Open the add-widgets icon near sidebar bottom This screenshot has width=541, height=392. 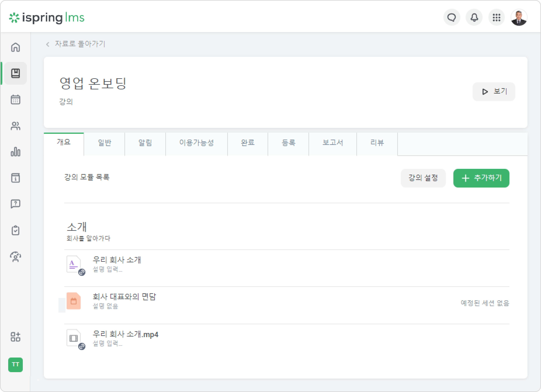[15, 337]
